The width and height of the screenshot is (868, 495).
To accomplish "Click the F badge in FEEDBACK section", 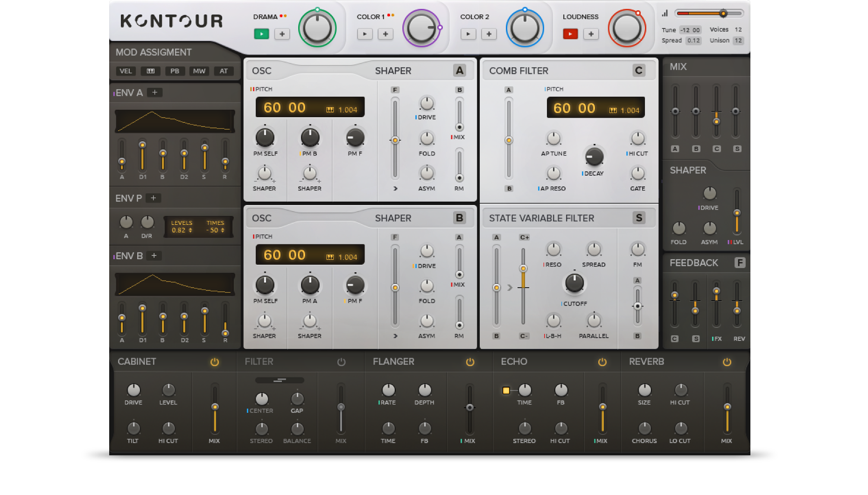I will 740,262.
